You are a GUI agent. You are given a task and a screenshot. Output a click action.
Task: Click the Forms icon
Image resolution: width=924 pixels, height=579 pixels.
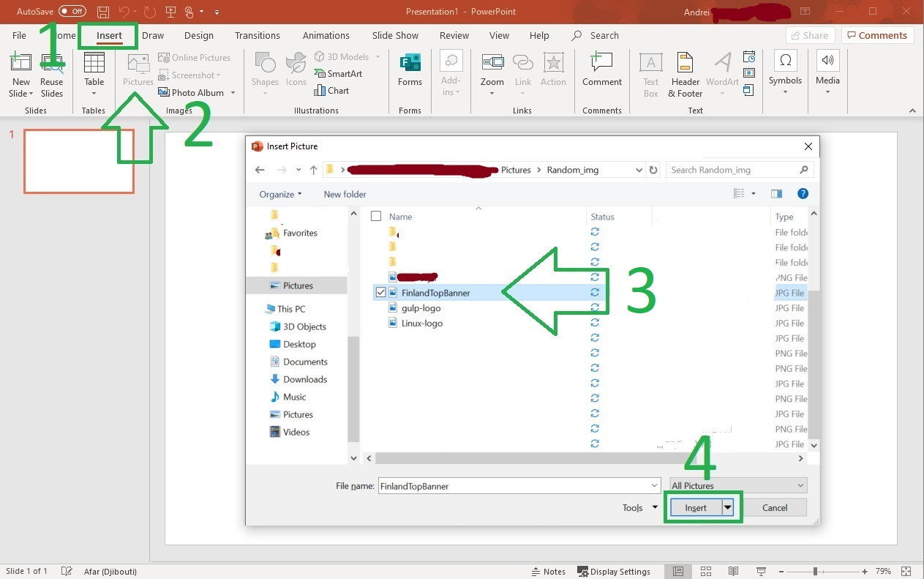pyautogui.click(x=410, y=63)
